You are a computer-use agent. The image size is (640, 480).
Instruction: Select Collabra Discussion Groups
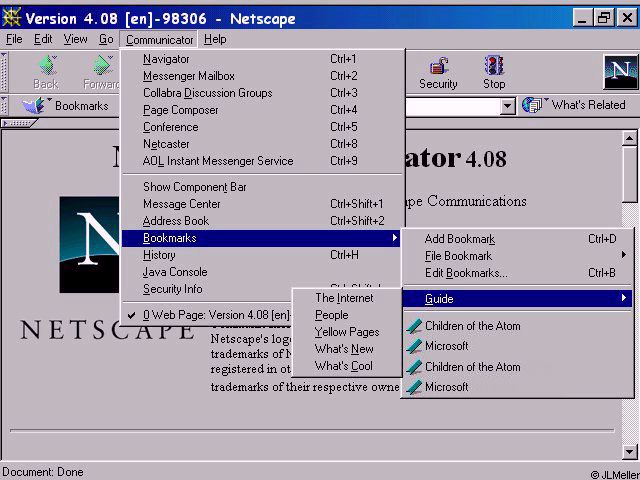click(x=263, y=93)
